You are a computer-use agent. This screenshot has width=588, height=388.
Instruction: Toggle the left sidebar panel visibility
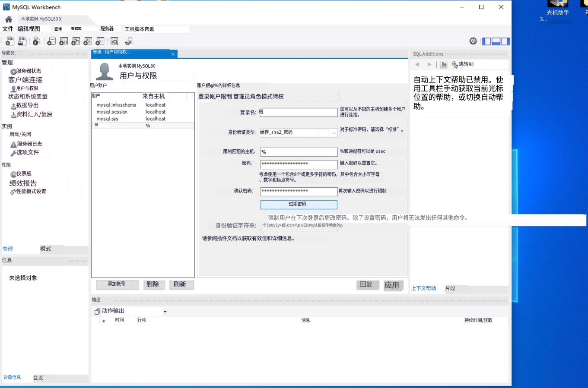[486, 41]
